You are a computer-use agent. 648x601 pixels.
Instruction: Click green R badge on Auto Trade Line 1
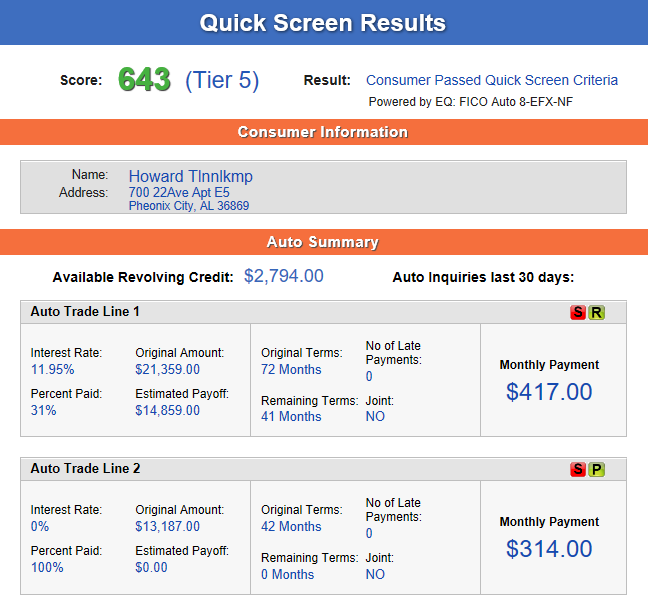[597, 313]
